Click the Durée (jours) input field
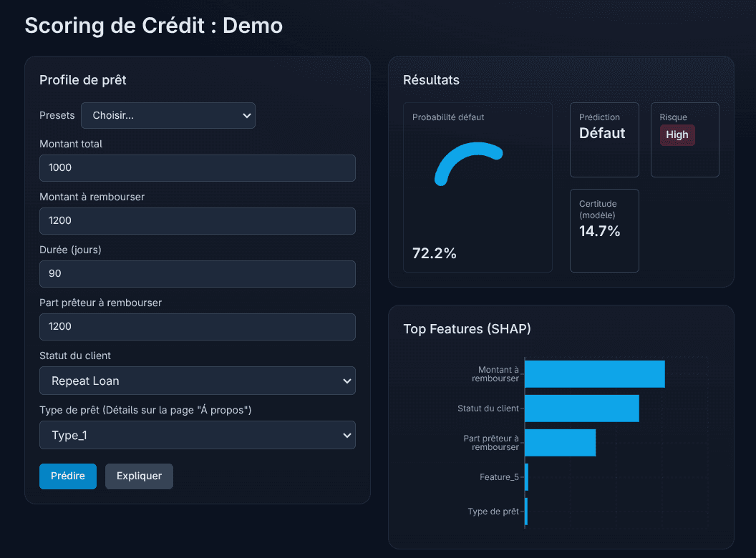 pyautogui.click(x=198, y=274)
